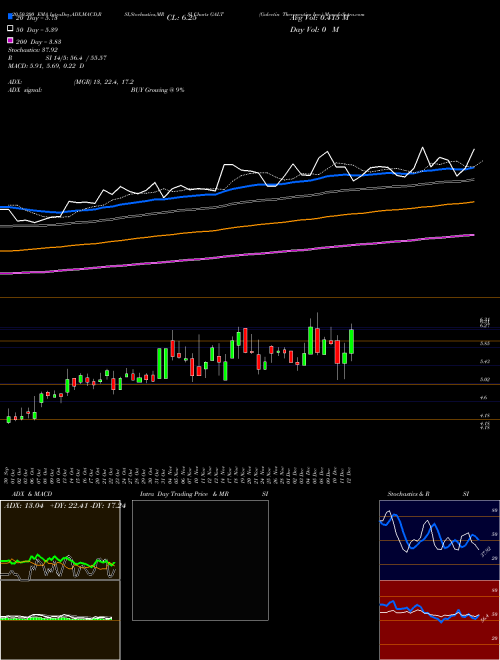The image size is (500, 660).
Task: Click the white 50 Day legend swatch
Action: pyautogui.click(x=10, y=29)
